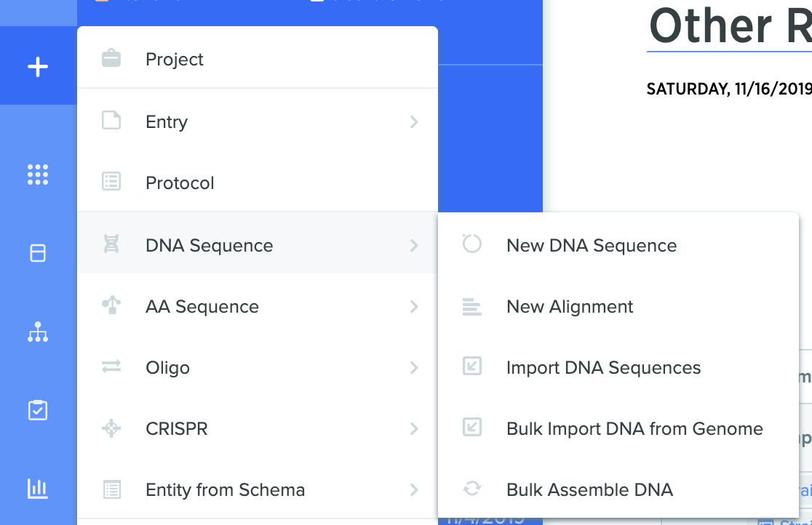
Task: Select Import DNA Sequences option
Action: pyautogui.click(x=618, y=368)
